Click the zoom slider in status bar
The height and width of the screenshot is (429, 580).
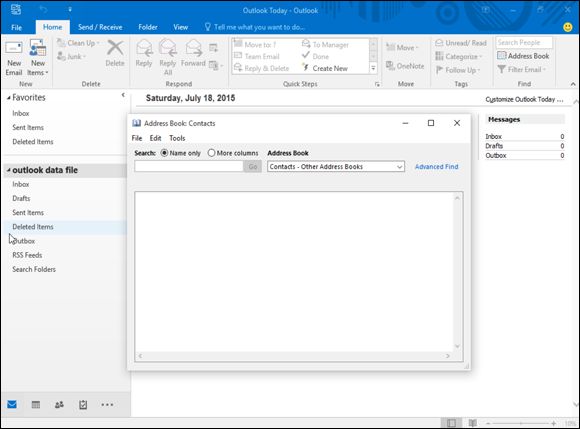point(520,423)
